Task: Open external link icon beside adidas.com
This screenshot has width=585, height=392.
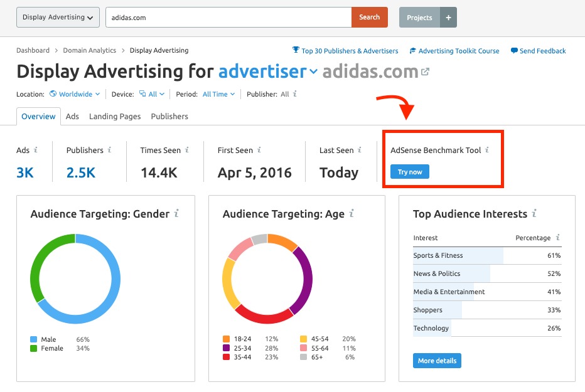Action: [425, 72]
